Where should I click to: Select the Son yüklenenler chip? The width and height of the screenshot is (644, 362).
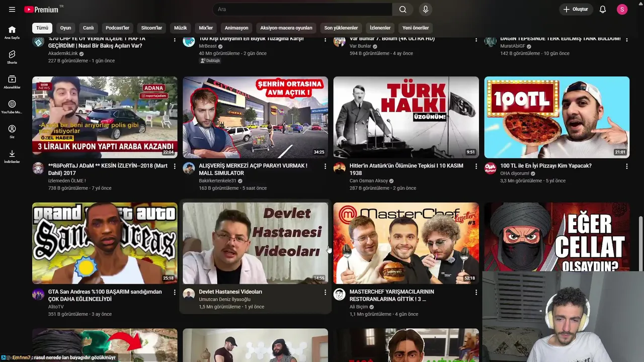341,28
